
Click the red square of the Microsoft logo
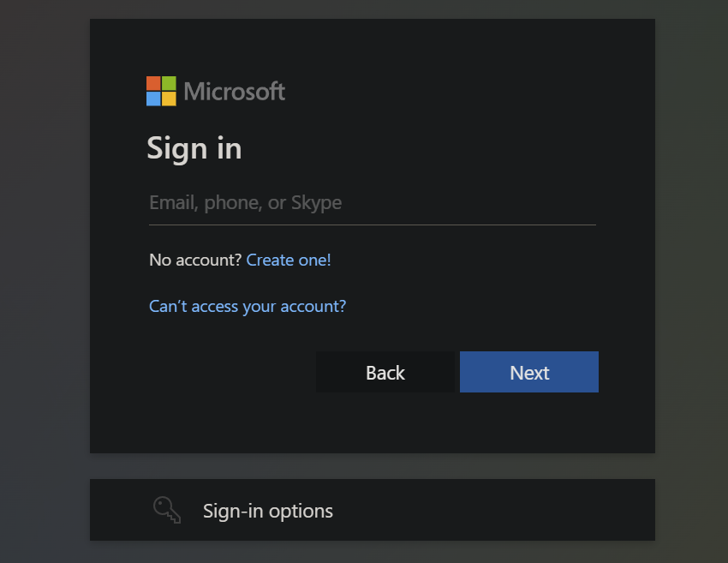click(x=153, y=85)
